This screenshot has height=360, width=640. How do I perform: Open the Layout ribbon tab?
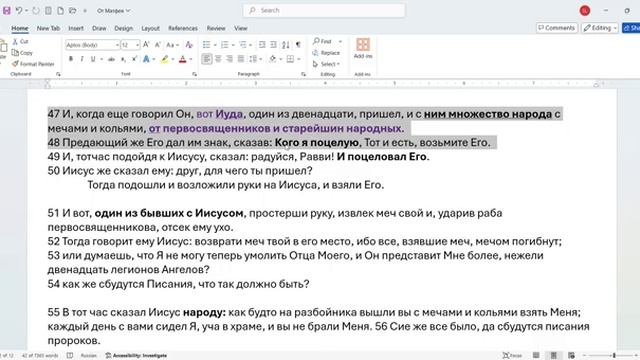(150, 28)
